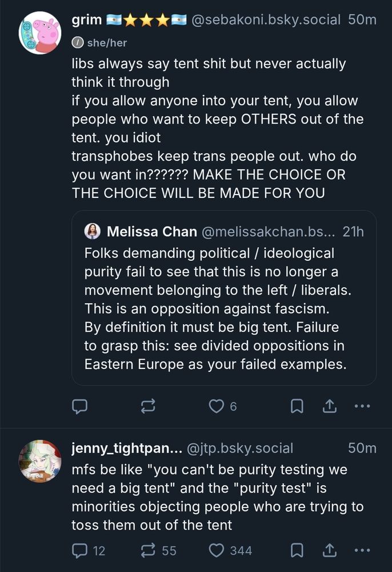Image resolution: width=392 pixels, height=572 pixels.
Task: Click the she/her pronoun label
Action: 107,42
